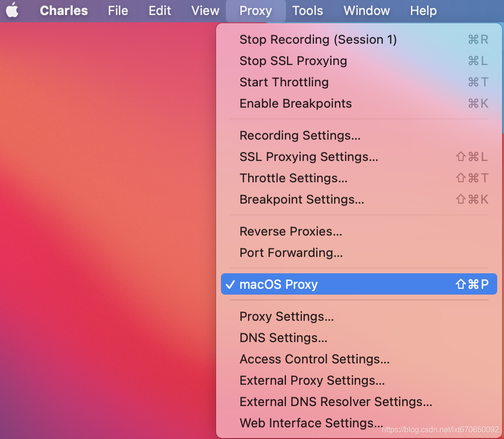Viewport: 504px width, 439px height.
Task: Open Recording Settings...
Action: pos(359,135)
